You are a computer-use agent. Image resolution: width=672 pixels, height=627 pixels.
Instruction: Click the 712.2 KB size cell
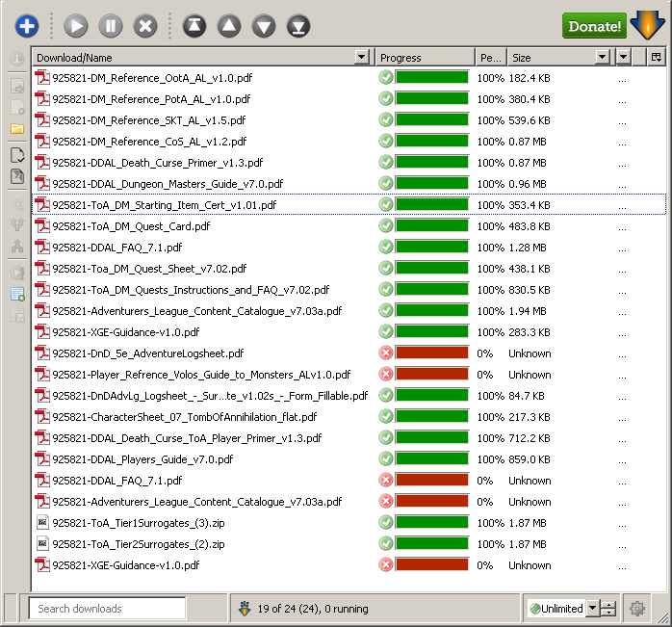pyautogui.click(x=530, y=438)
